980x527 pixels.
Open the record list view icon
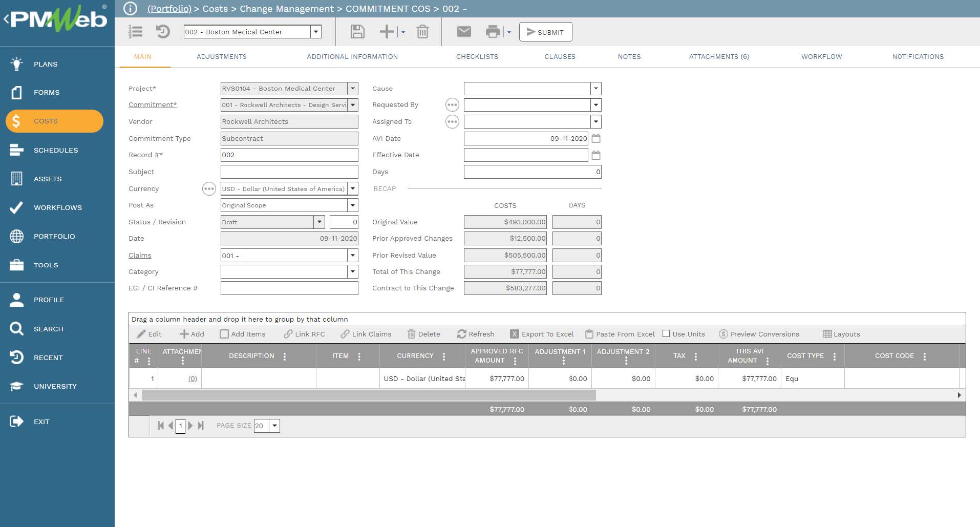(135, 32)
